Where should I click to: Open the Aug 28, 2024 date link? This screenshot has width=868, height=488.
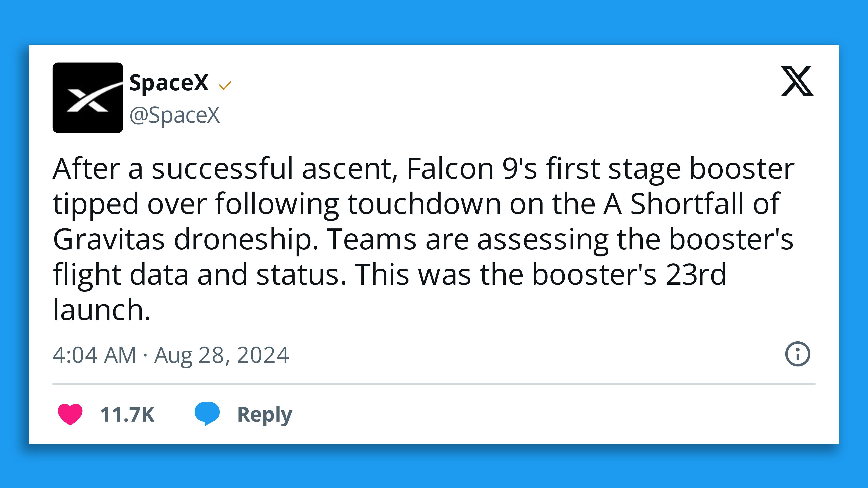click(x=221, y=355)
